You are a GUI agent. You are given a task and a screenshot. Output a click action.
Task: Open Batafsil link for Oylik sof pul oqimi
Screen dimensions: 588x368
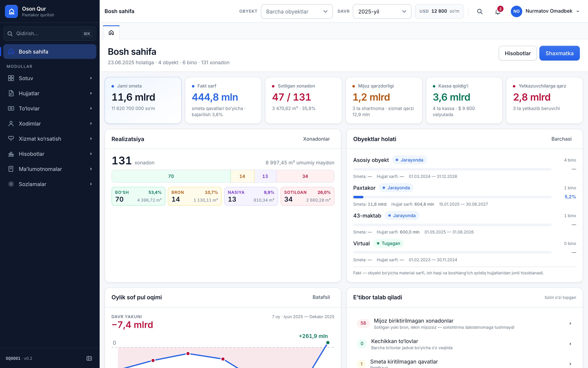tap(321, 297)
